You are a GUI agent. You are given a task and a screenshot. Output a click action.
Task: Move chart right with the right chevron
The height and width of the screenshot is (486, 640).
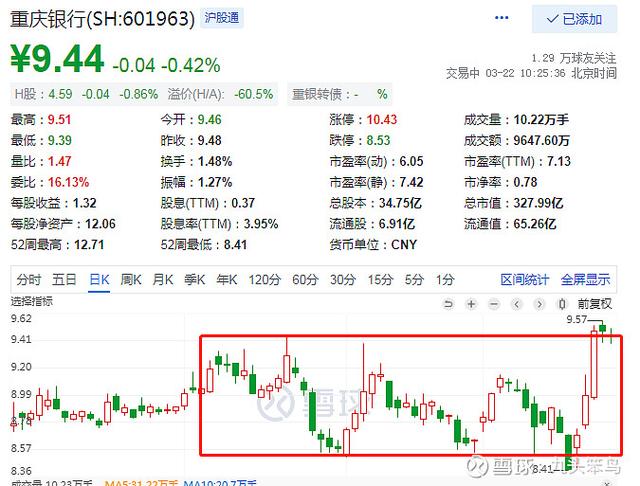(539, 304)
